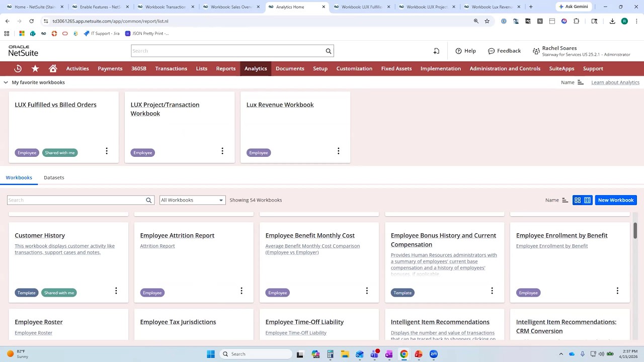This screenshot has height=362, width=644.
Task: Select the Workbooks tab
Action: pyautogui.click(x=19, y=177)
